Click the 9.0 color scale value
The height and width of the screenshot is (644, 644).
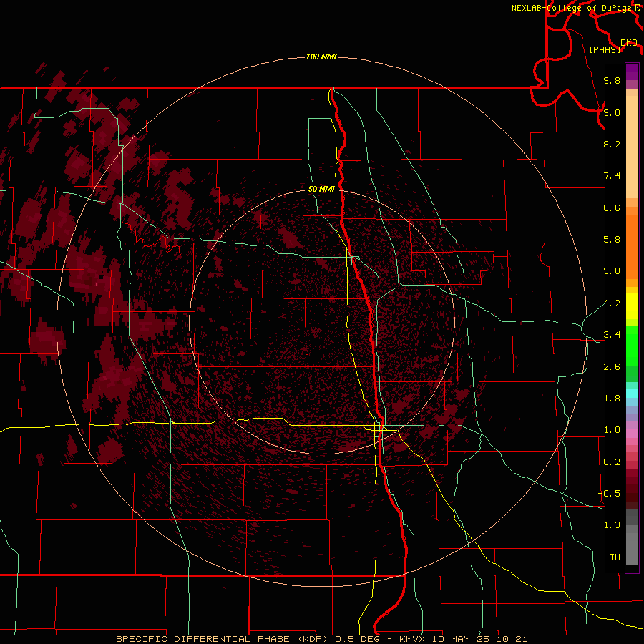612,112
